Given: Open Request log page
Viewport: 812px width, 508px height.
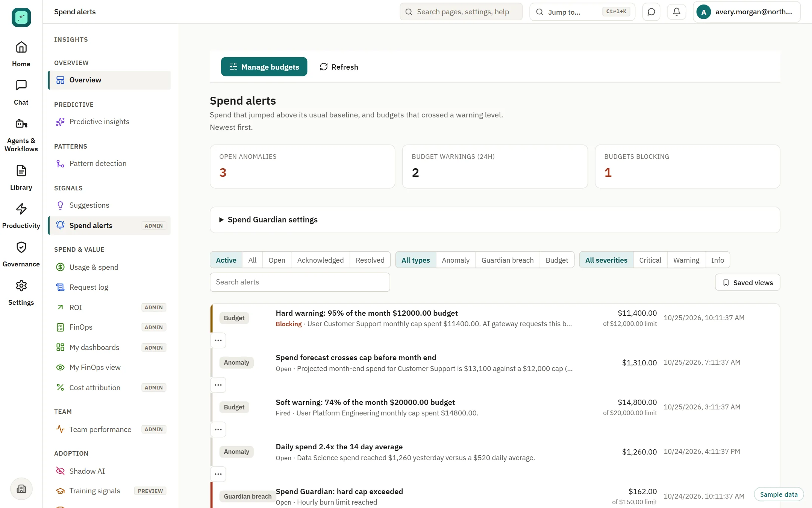Looking at the screenshot, I should tap(109, 287).
